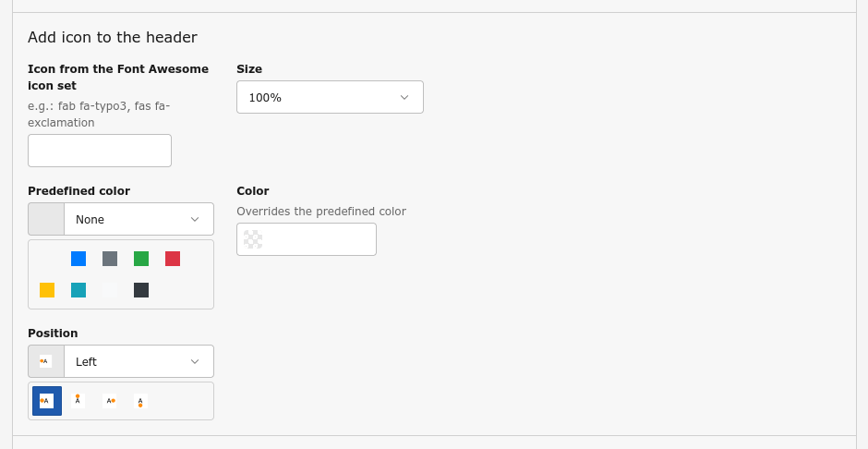Choose the red predefined color swatch
868x449 pixels.
(x=173, y=259)
